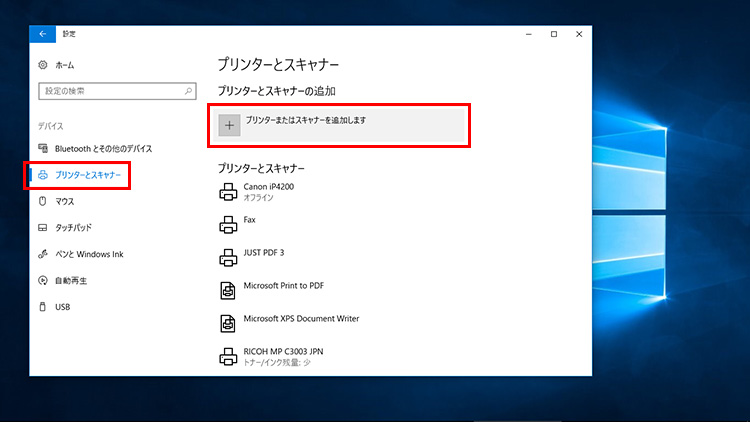Screen dimensions: 750x422
Task: Click the search box 設定の検索
Action: 110,91
